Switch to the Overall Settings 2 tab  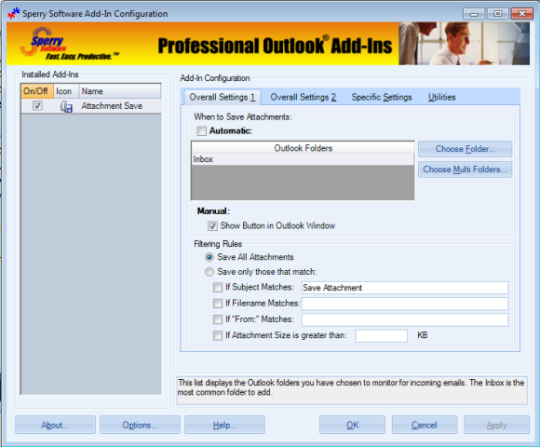tap(303, 97)
